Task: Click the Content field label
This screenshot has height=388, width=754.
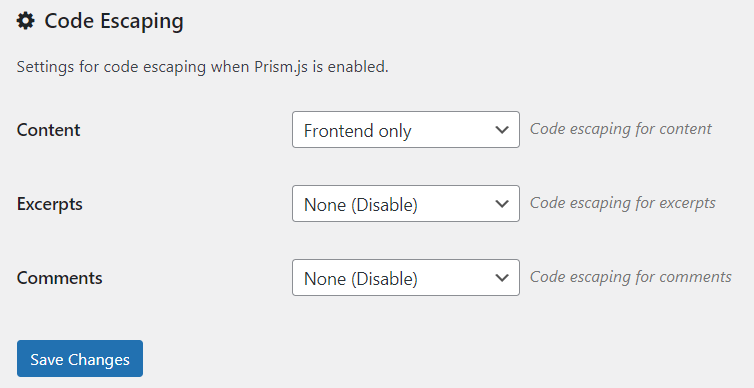Action: (x=49, y=130)
